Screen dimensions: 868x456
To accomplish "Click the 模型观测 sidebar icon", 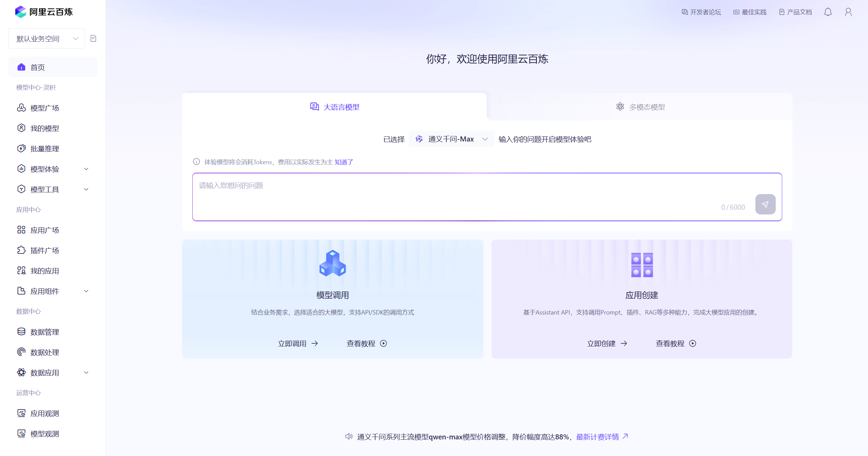I will click(x=21, y=434).
